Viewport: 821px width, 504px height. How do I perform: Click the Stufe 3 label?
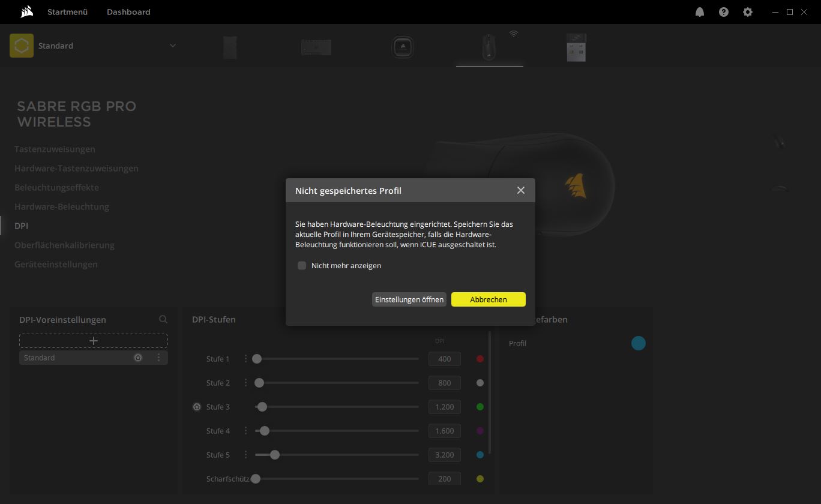[218, 407]
